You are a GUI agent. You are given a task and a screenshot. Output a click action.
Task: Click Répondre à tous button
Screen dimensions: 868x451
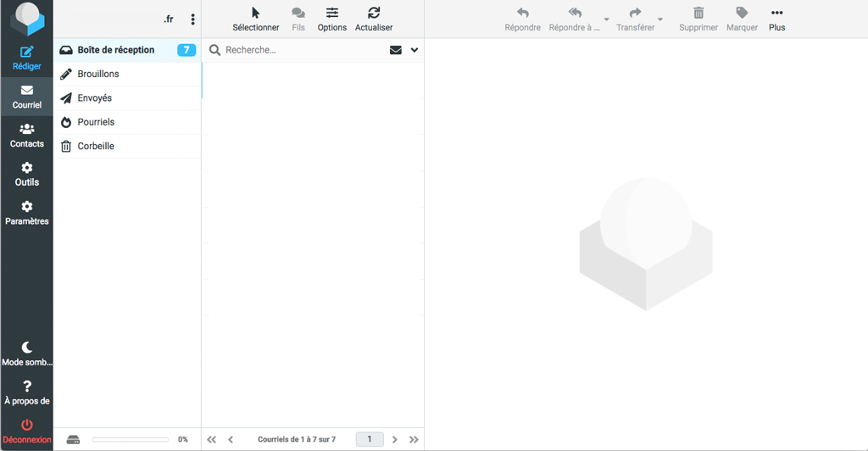point(575,19)
